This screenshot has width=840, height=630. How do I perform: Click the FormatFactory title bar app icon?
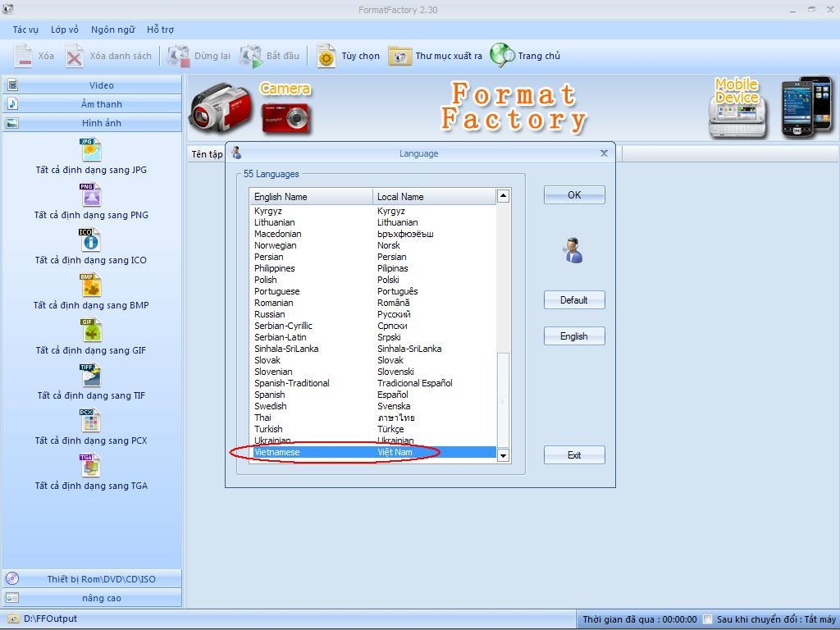7,9
